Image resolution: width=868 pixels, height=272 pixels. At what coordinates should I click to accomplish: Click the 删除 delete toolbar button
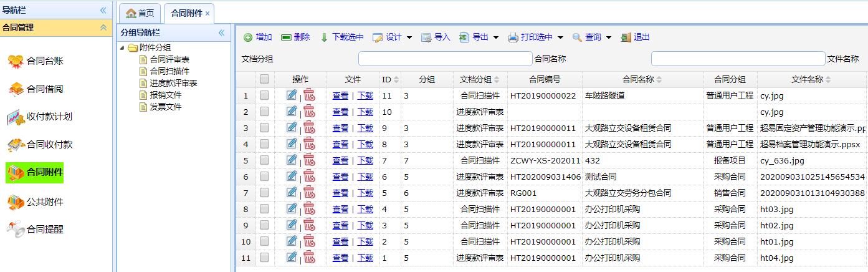pyautogui.click(x=295, y=37)
